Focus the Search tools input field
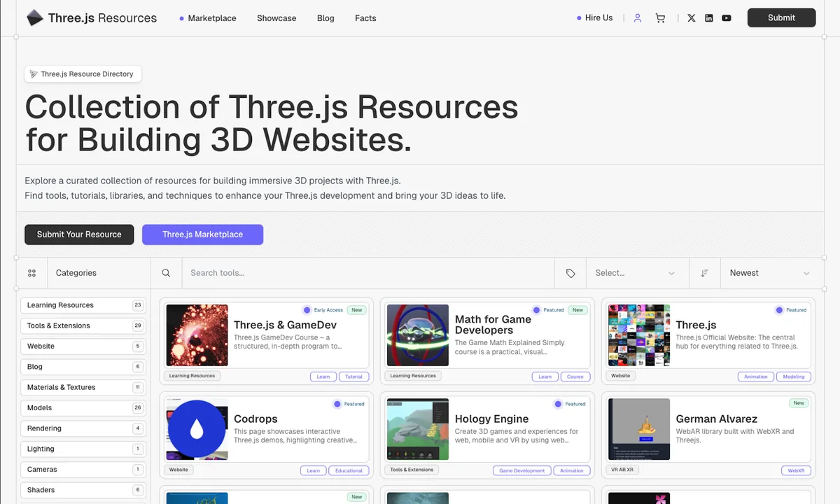This screenshot has width=840, height=504. pos(368,273)
